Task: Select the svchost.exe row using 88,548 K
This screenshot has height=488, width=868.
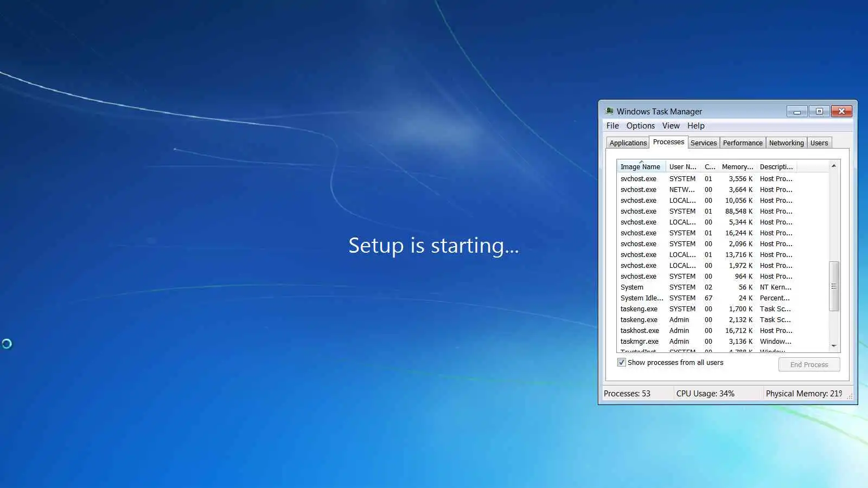Action: [x=723, y=211]
